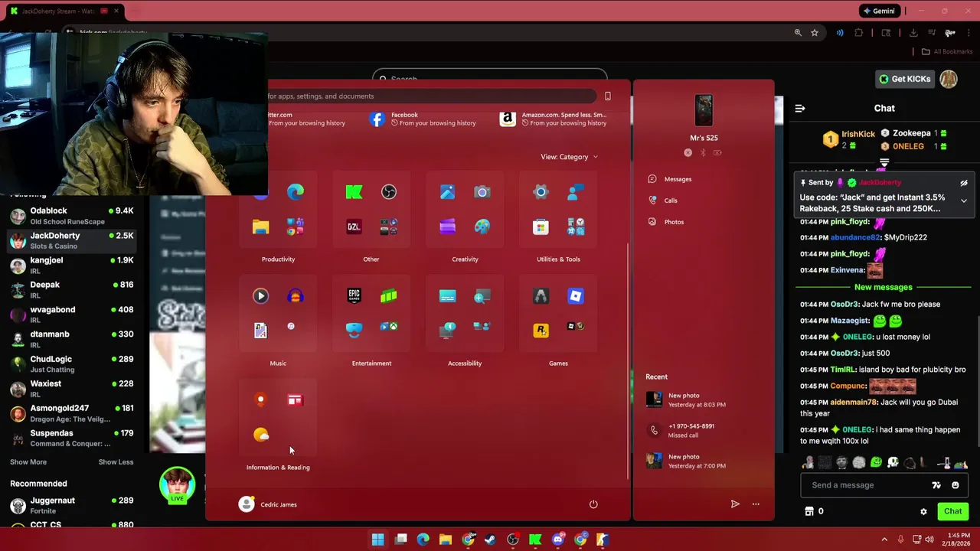The height and width of the screenshot is (551, 980).
Task: Show hidden system tray icons
Action: click(x=885, y=540)
